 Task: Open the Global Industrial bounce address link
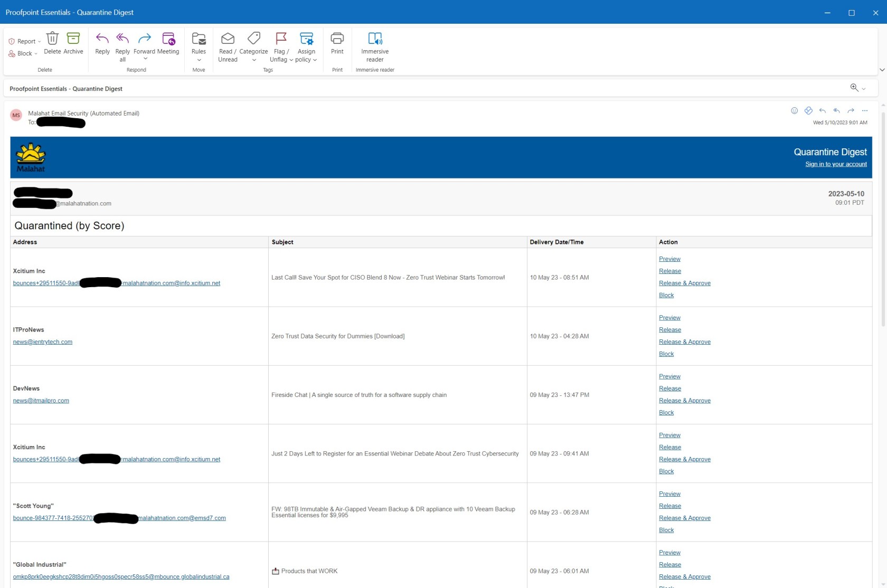click(121, 577)
